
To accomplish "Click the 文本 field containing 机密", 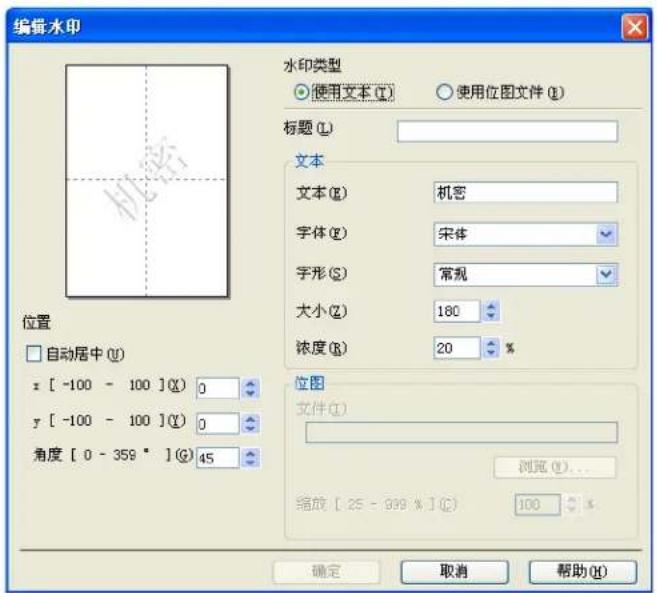I will pos(525,192).
